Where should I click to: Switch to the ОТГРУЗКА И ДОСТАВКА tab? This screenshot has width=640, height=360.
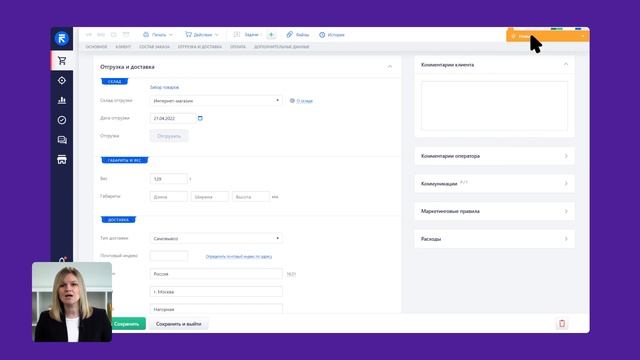(x=200, y=47)
